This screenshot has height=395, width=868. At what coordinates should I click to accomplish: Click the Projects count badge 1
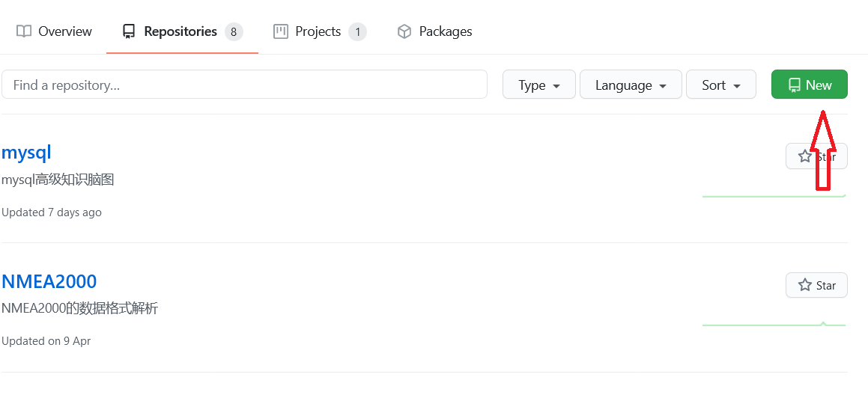[357, 32]
